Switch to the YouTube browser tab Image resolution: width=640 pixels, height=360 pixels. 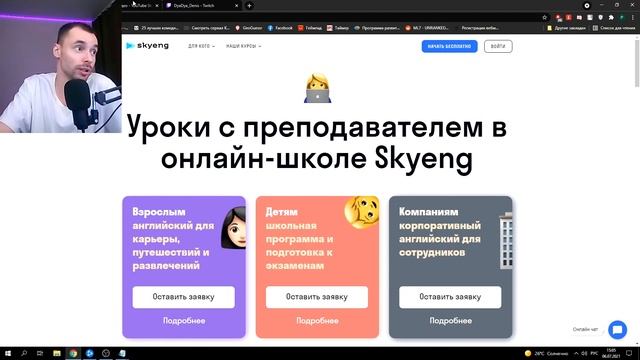pyautogui.click(x=141, y=6)
